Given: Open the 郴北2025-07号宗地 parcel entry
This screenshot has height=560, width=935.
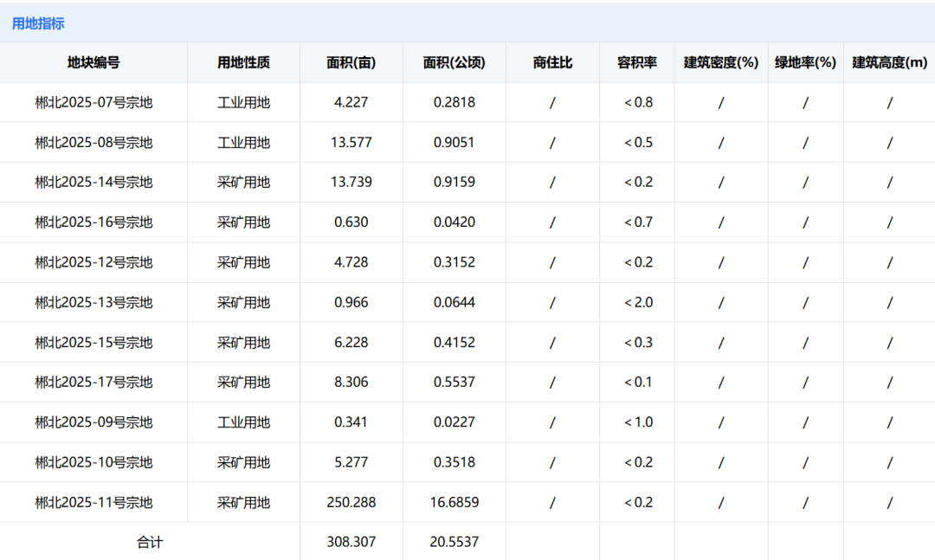Looking at the screenshot, I should coord(93,102).
